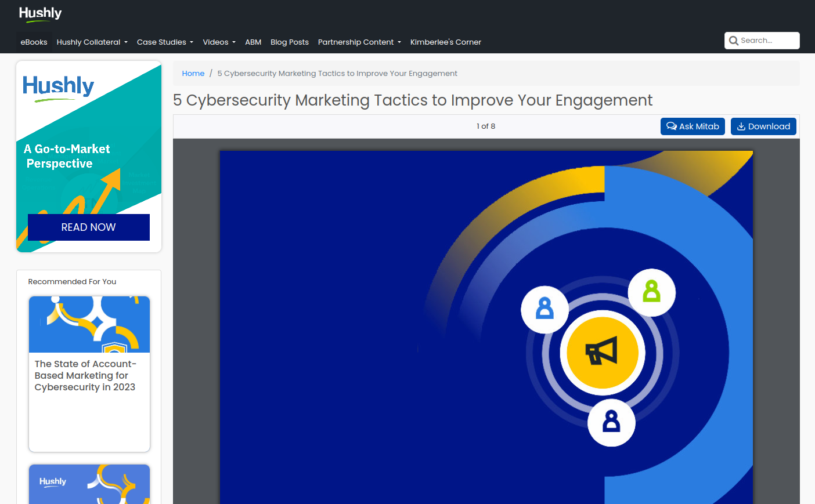Image resolution: width=815 pixels, height=504 pixels.
Task: Click the light blue person icon in the document
Action: coord(544,309)
